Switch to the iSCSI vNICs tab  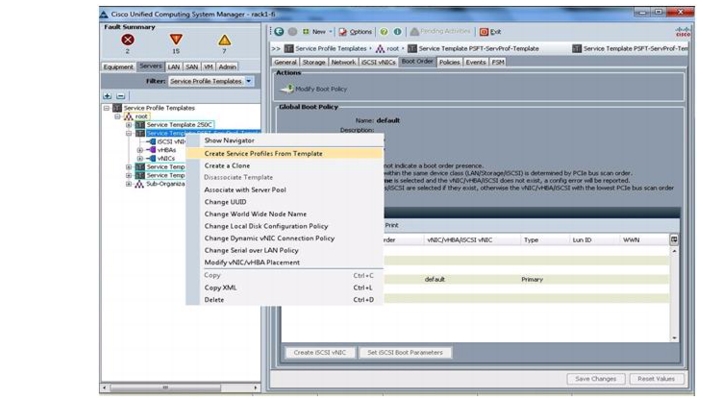(x=378, y=62)
